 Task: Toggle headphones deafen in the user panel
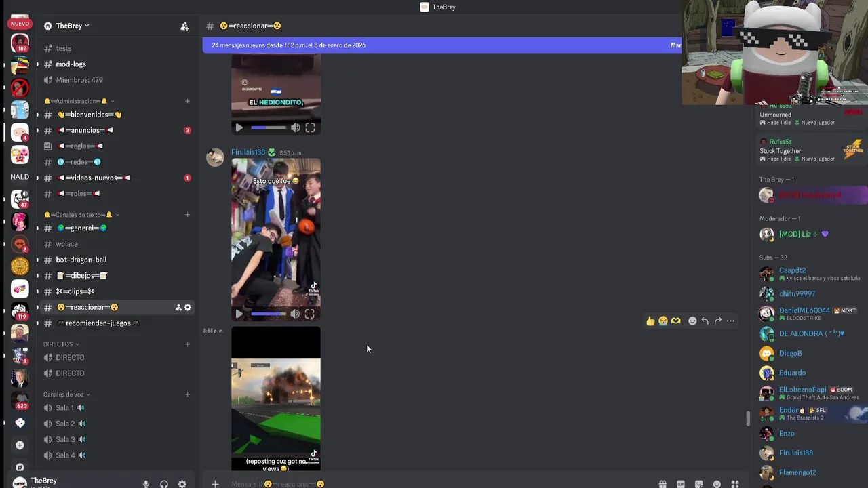tap(164, 484)
